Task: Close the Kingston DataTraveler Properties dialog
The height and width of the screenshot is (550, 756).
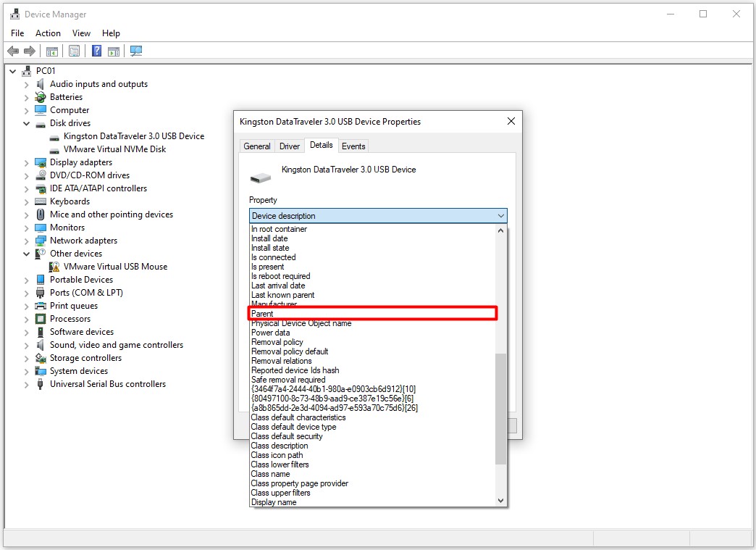Action: coord(511,121)
